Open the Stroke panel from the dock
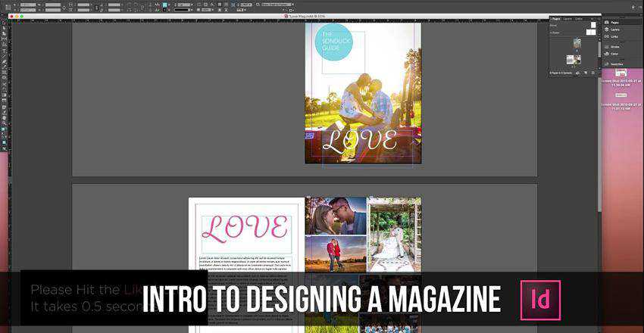The width and height of the screenshot is (644, 333). coord(614,48)
